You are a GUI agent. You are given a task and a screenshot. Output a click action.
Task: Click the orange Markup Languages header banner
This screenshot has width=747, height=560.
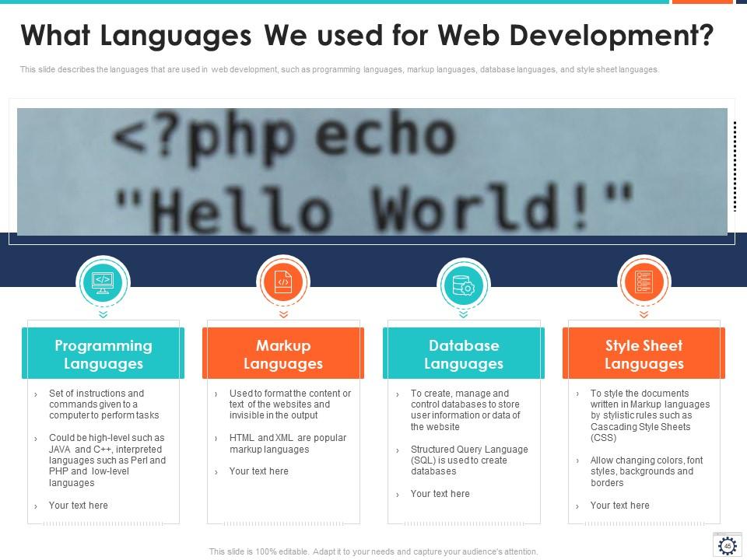[x=283, y=352]
